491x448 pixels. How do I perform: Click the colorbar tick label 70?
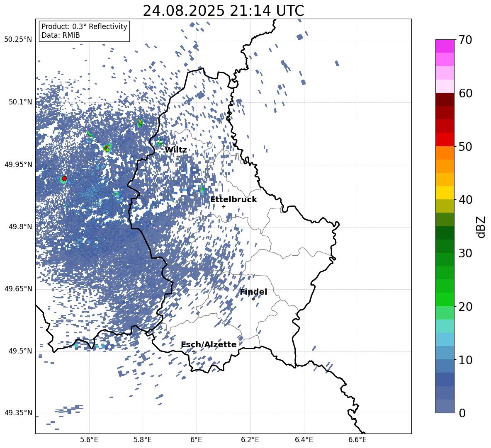click(465, 40)
